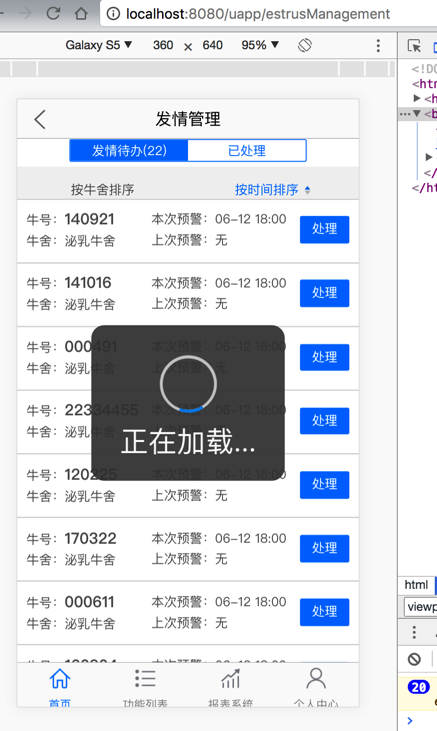Expand the collapsed child node under body
This screenshot has width=437, height=731.
[429, 157]
